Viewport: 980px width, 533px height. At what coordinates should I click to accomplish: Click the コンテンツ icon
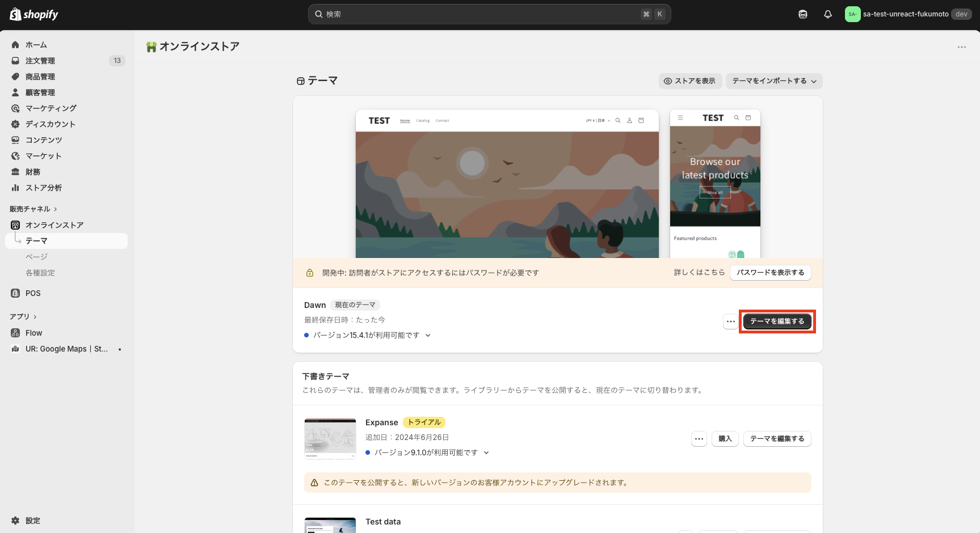point(15,140)
